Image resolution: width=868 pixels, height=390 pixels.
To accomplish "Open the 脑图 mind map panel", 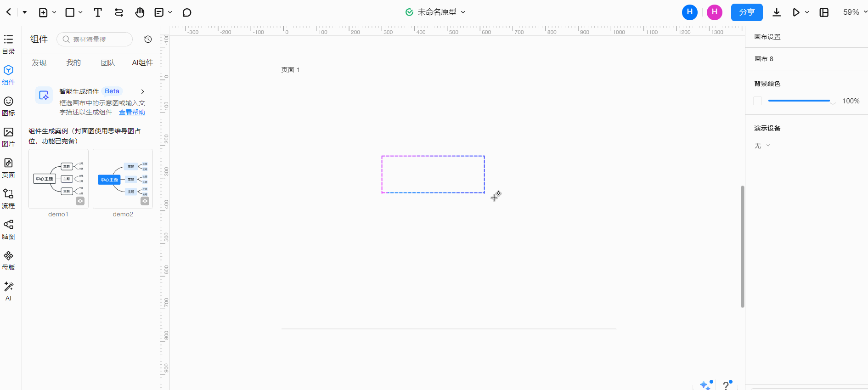I will [8, 229].
